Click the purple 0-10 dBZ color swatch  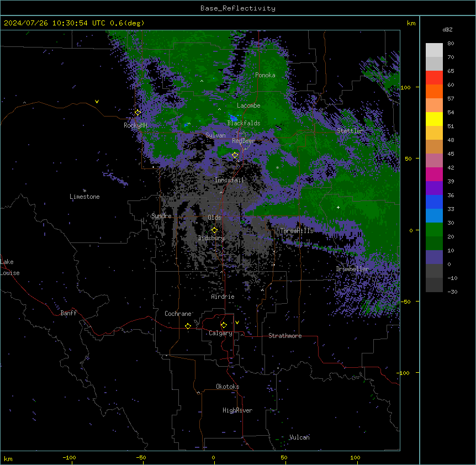coord(434,257)
